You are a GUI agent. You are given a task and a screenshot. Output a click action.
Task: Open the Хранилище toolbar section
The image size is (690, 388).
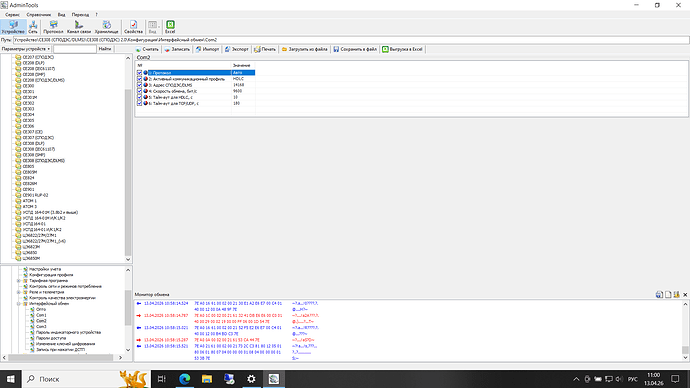click(x=106, y=27)
